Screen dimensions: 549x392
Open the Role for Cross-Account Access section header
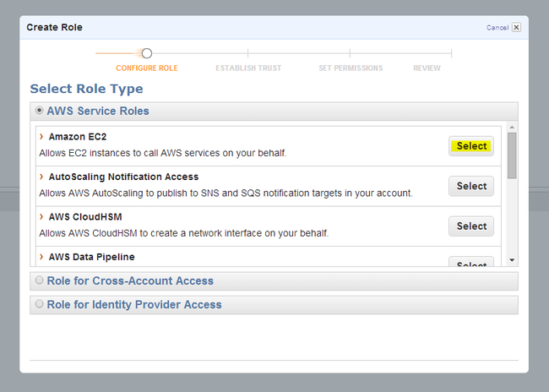click(x=130, y=280)
